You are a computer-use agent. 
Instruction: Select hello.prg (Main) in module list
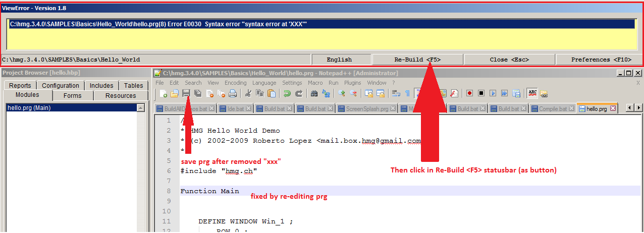(29, 108)
